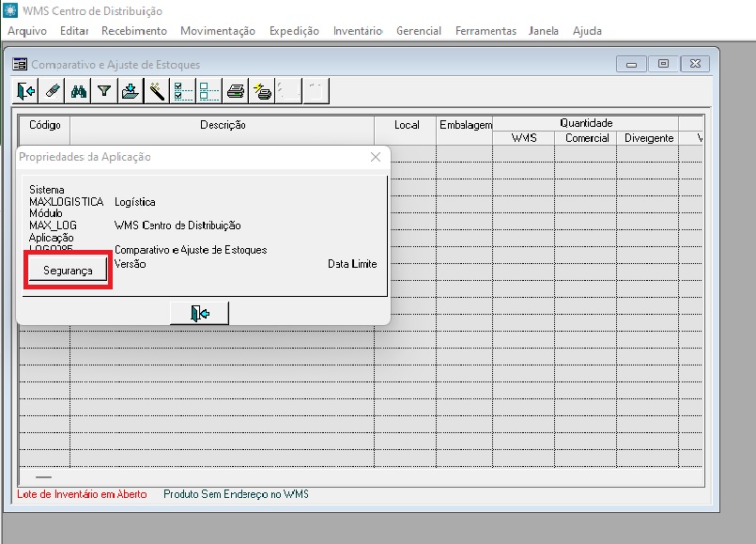756x544 pixels.
Task: Click the select-all checked boxes icon
Action: 183,91
